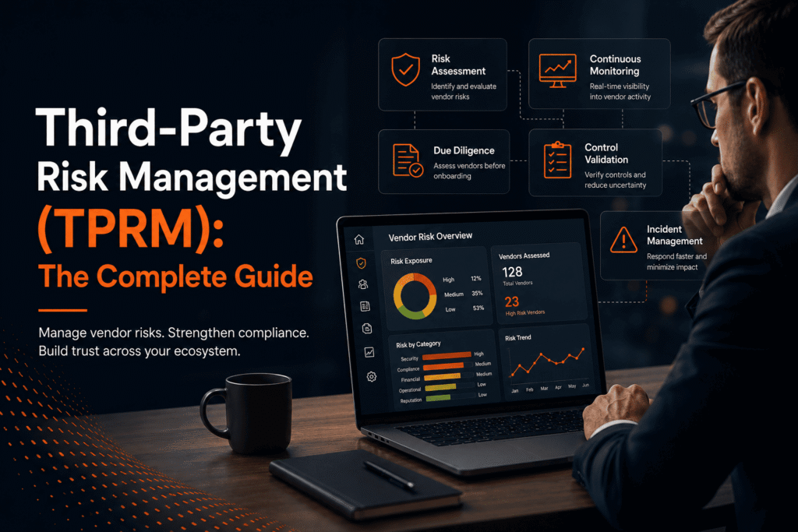
Task: Click the Incident Management warning triangle icon
Action: pos(623,240)
